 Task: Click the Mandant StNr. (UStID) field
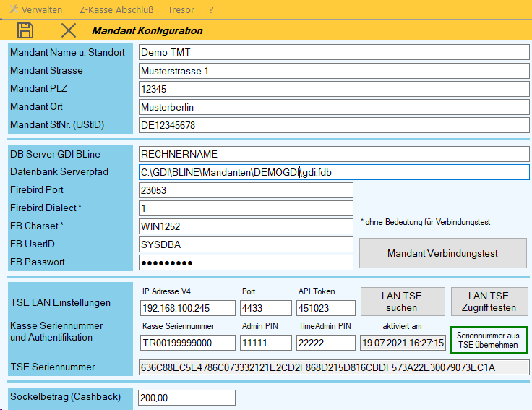pos(334,125)
